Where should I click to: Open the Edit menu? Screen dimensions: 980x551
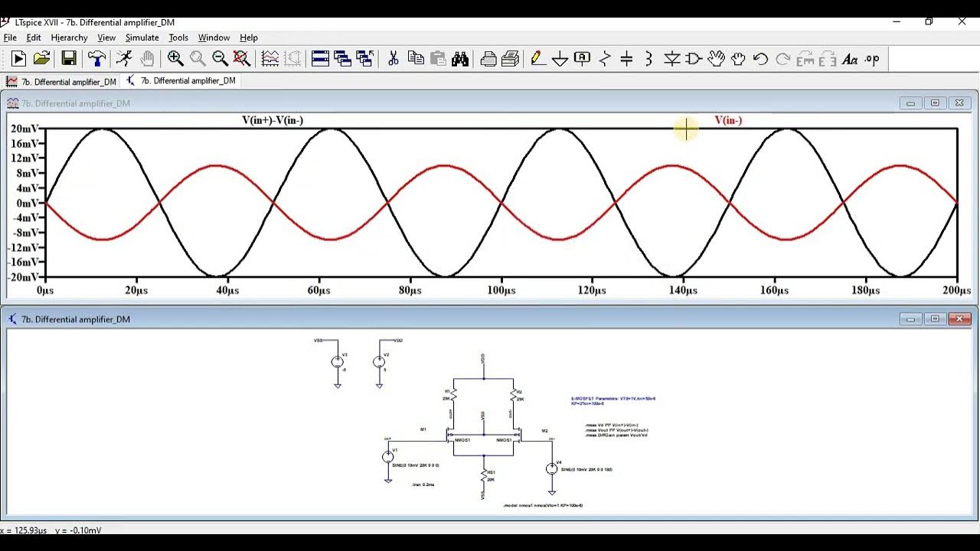pyautogui.click(x=34, y=37)
